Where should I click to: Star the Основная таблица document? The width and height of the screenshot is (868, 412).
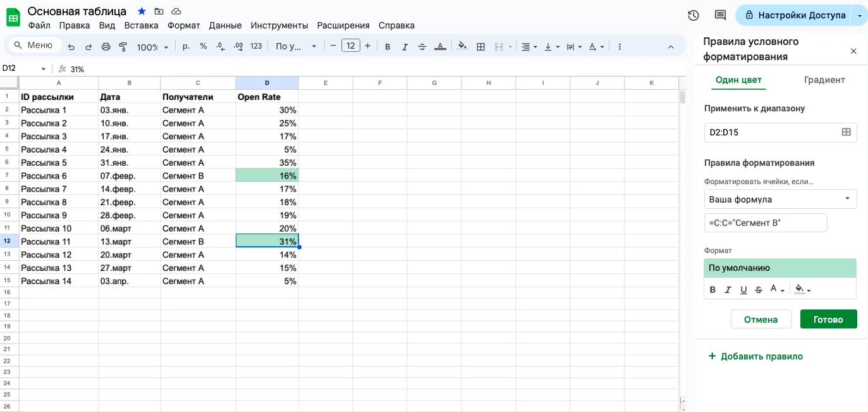[142, 11]
